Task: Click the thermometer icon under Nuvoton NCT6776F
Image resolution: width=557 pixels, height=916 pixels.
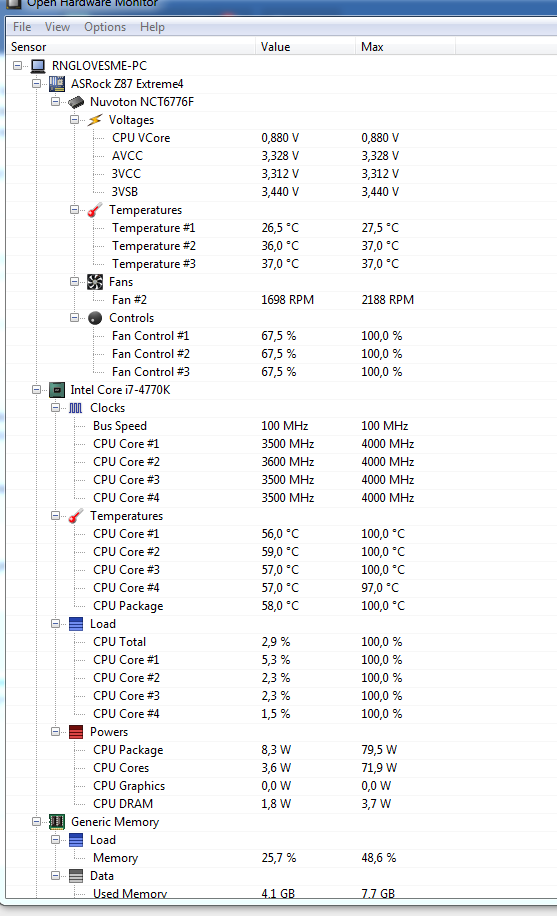Action: (x=95, y=210)
